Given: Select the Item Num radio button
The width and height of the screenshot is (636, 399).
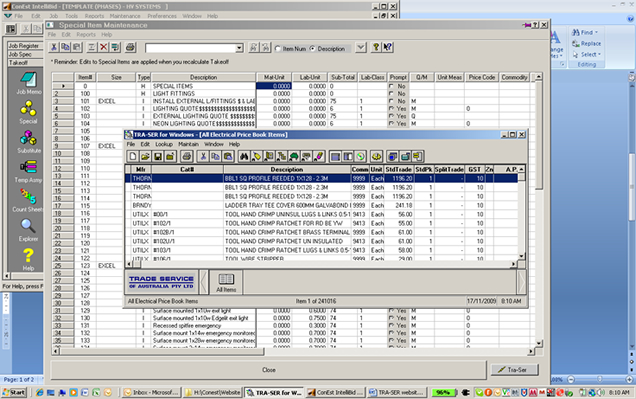Looking at the screenshot, I should click(278, 48).
